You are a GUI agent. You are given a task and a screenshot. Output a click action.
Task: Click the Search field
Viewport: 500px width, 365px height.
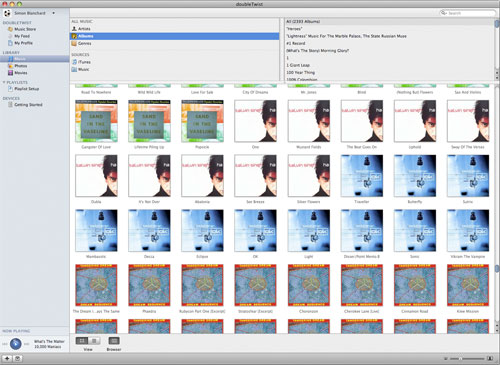click(x=467, y=13)
